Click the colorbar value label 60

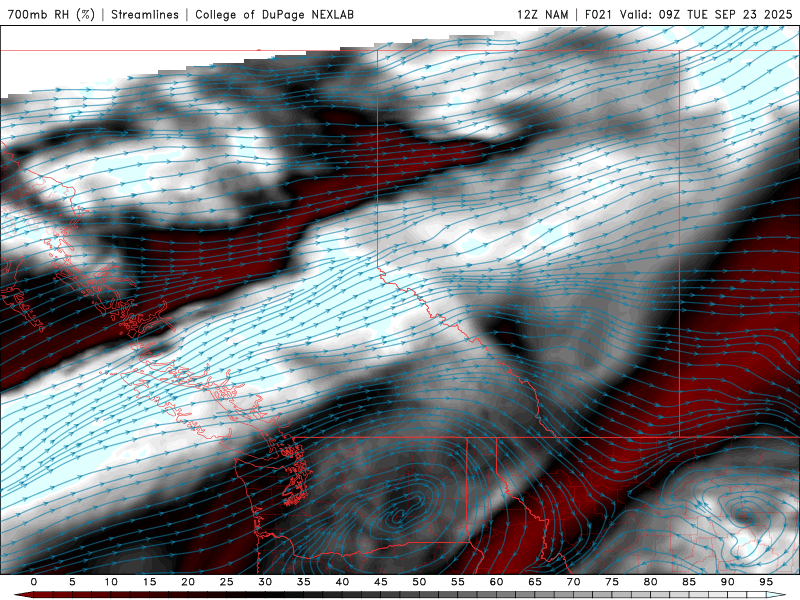(x=496, y=582)
